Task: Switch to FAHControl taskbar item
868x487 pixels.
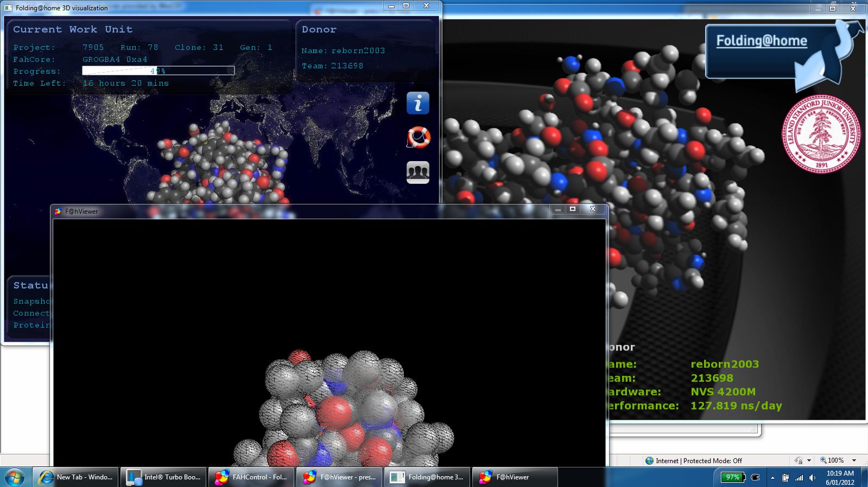Action: point(251,477)
